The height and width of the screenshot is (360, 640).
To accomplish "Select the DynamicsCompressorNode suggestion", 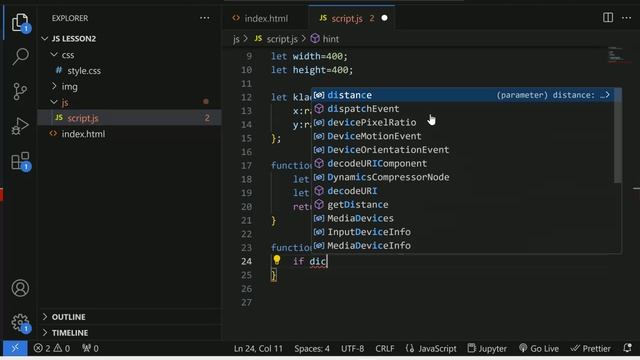I will (463, 177).
